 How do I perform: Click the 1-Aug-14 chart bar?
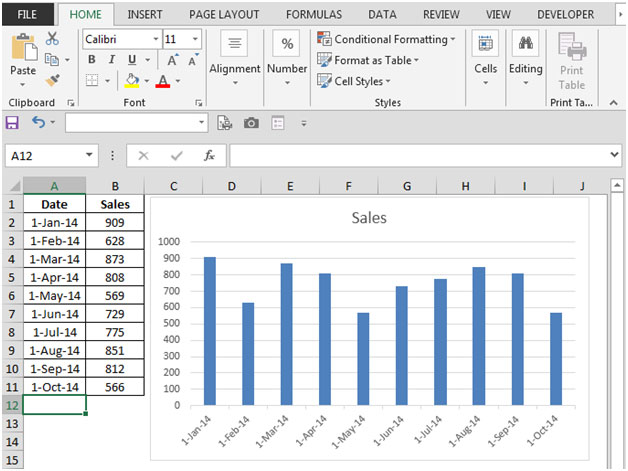[479, 336]
